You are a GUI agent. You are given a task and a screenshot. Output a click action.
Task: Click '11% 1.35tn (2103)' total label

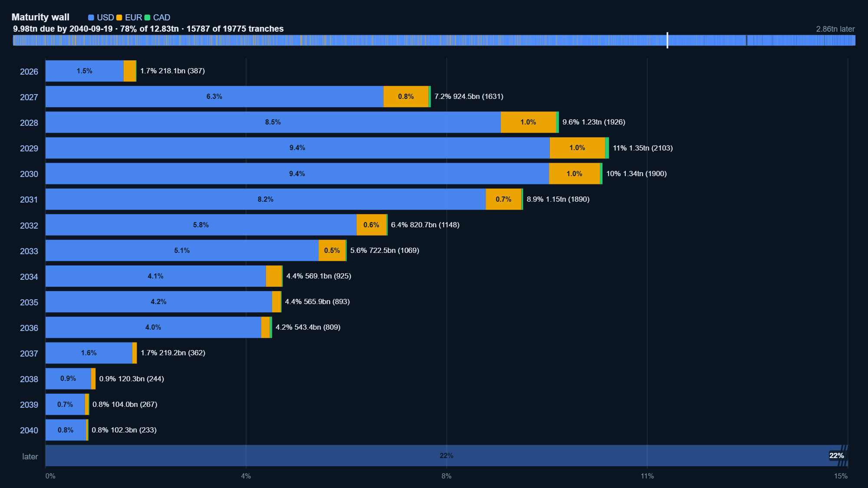coord(643,148)
